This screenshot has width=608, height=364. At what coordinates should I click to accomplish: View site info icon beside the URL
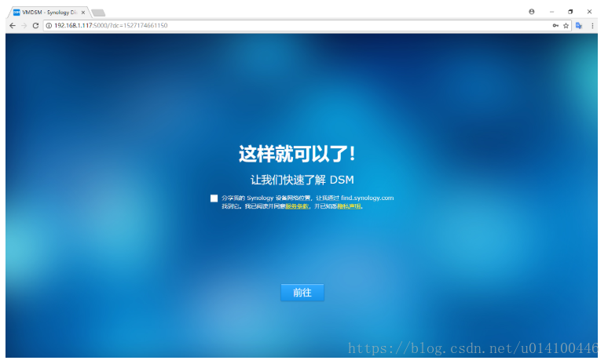[49, 26]
